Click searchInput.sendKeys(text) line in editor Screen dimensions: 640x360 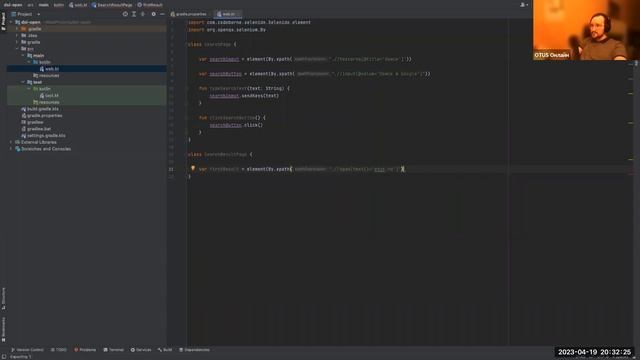point(244,96)
